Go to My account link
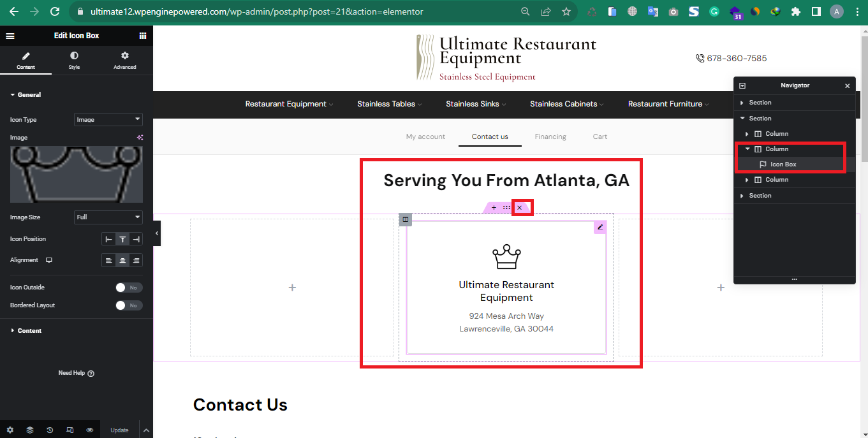 point(425,136)
